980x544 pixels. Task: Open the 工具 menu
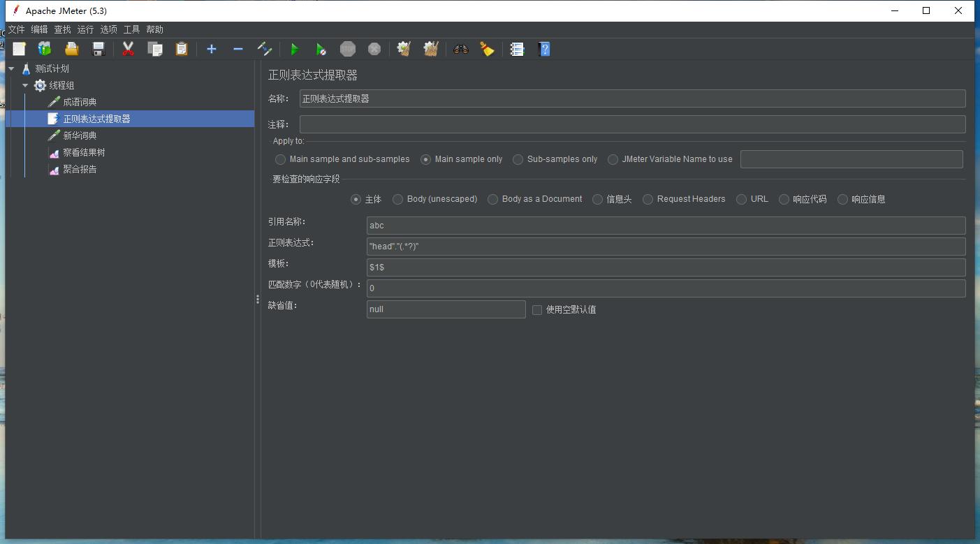tap(131, 29)
